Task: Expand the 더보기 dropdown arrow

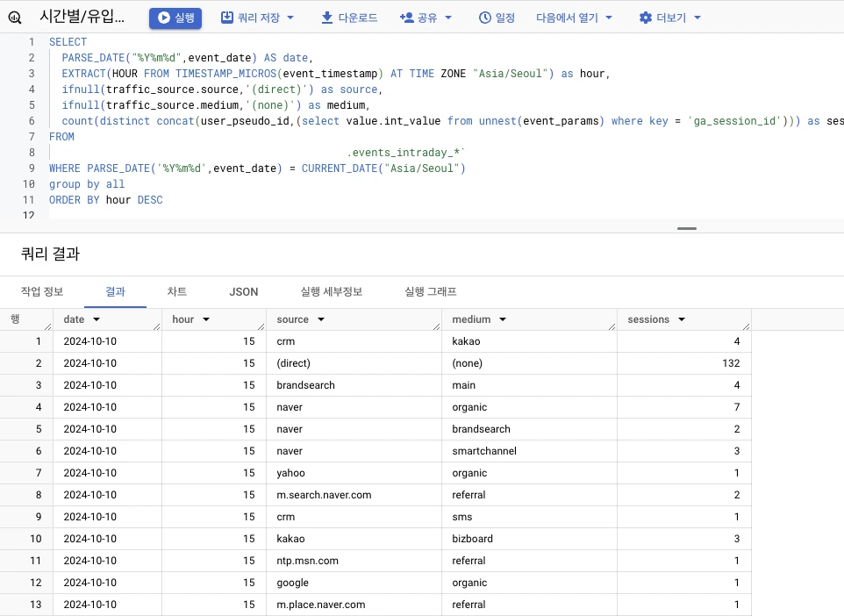Action: (x=697, y=18)
